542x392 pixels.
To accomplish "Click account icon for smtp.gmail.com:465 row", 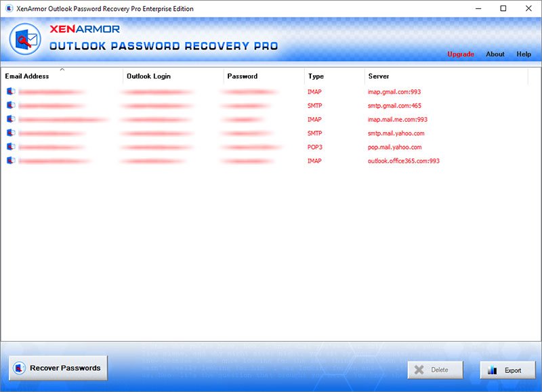I will tap(10, 106).
